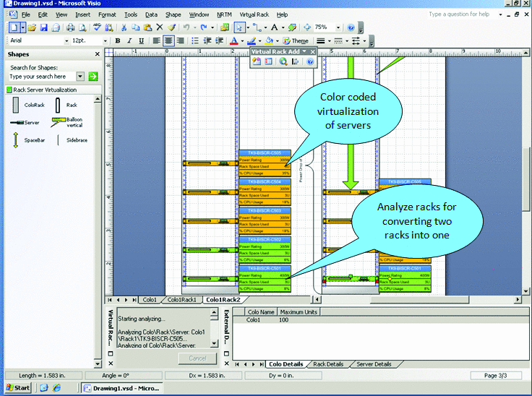Open a file with the folder icon

[32, 27]
